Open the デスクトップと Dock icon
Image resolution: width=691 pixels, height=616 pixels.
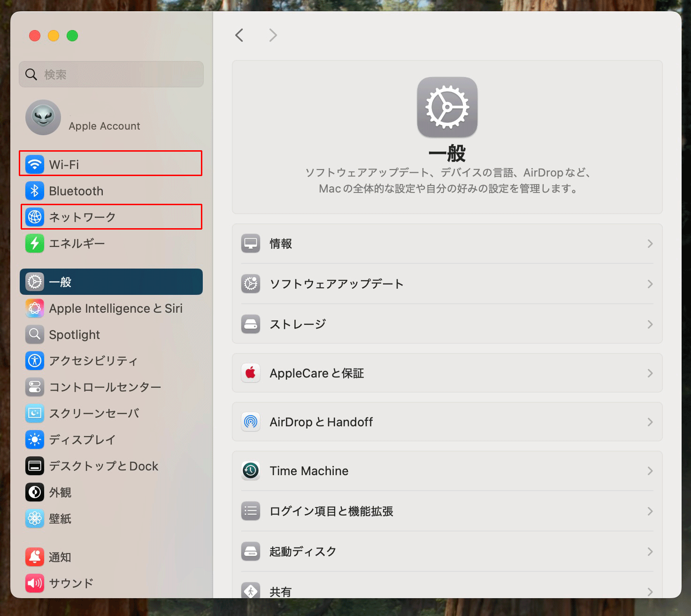click(35, 466)
